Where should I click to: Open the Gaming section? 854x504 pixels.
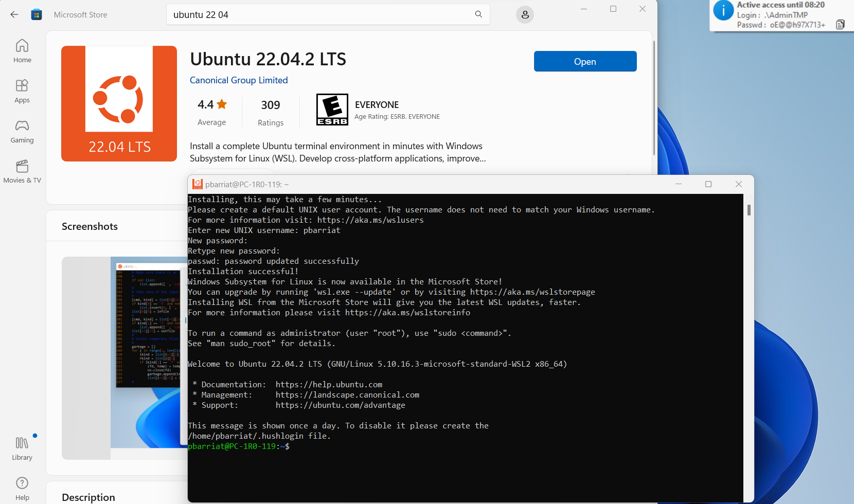point(22,131)
